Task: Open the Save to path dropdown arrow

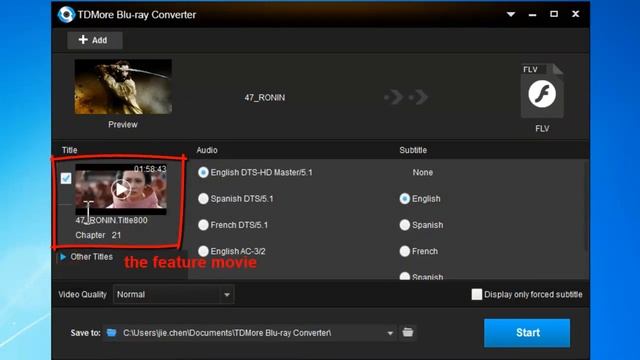Action: click(x=390, y=333)
